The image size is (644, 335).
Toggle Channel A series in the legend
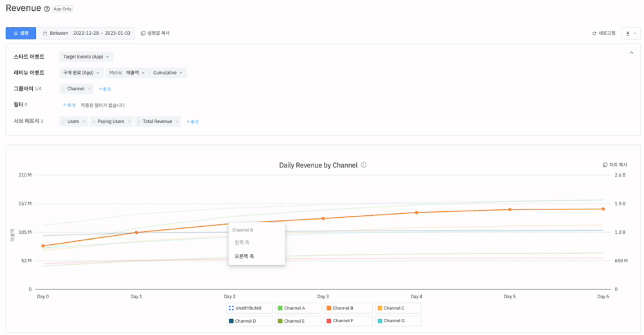pyautogui.click(x=299, y=309)
